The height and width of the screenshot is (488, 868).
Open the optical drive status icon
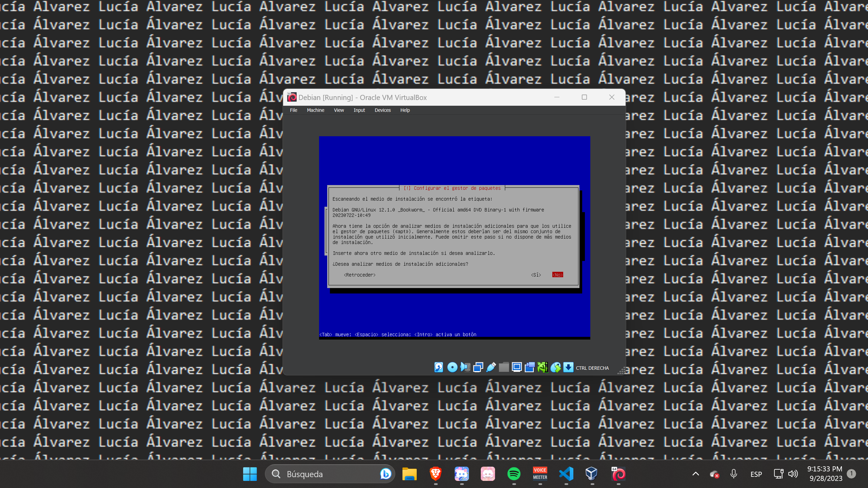[x=452, y=367]
